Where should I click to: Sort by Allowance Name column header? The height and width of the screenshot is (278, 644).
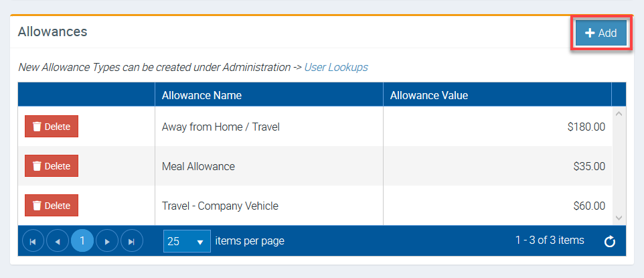202,95
